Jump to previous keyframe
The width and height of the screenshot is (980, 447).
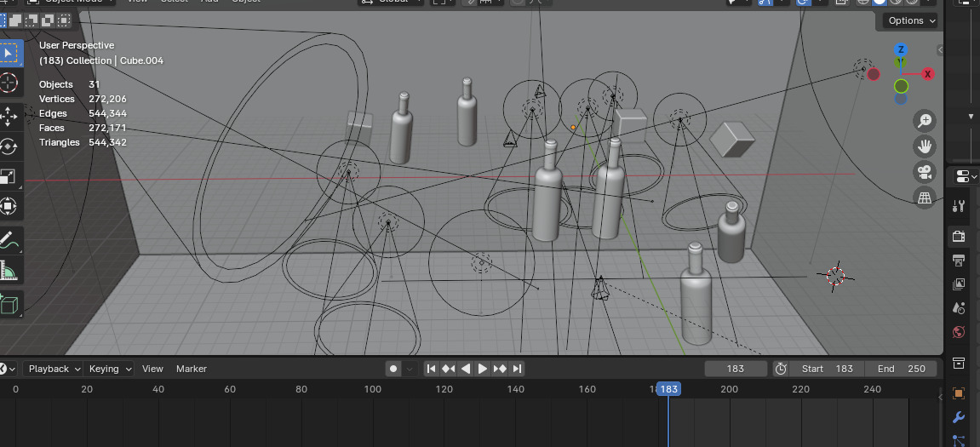448,369
